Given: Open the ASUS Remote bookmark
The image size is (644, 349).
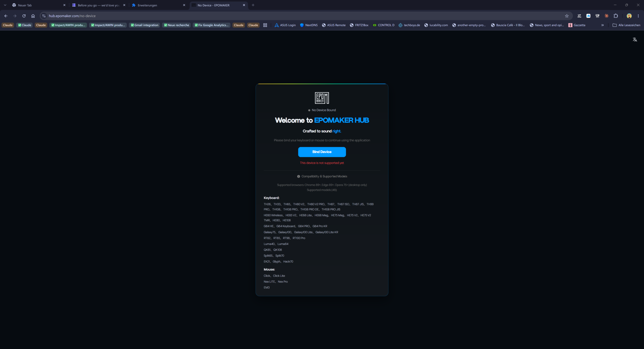Looking at the screenshot, I should pyautogui.click(x=334, y=25).
